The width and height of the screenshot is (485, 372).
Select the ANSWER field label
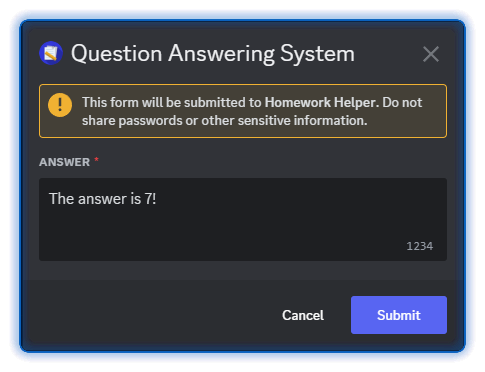pyautogui.click(x=64, y=162)
